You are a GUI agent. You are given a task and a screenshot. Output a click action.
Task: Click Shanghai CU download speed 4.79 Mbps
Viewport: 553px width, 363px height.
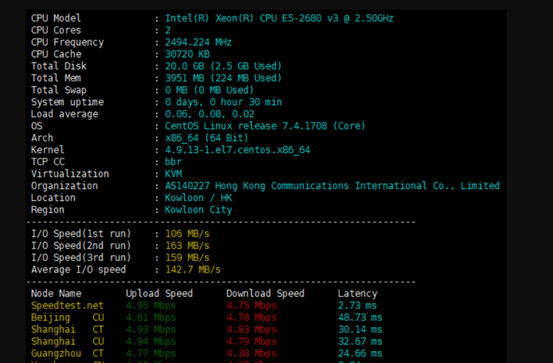(251, 341)
